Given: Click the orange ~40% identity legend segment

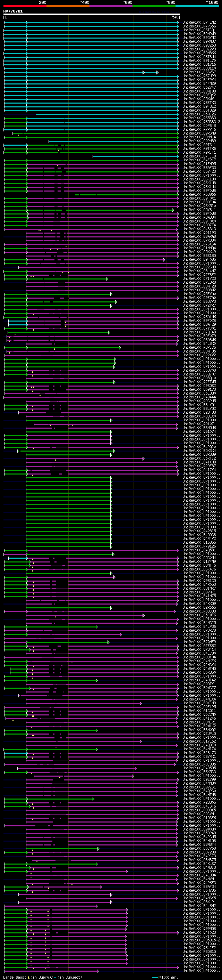Looking at the screenshot, I should [x=68, y=6].
